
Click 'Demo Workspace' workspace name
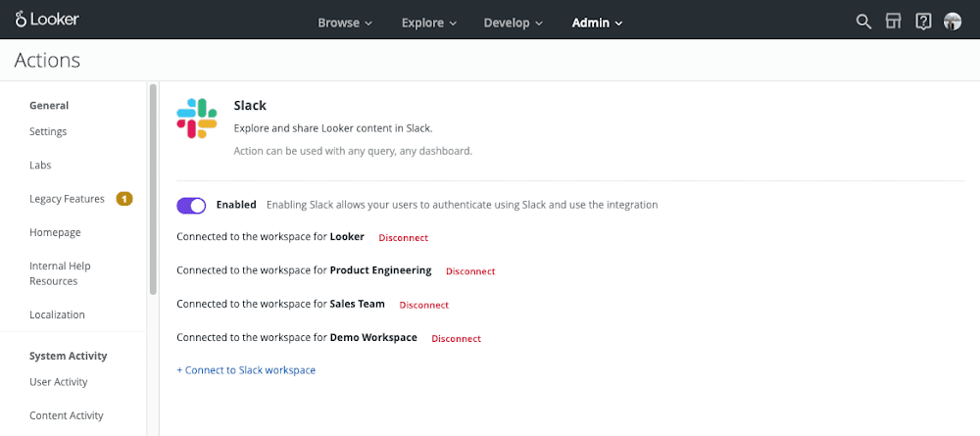[373, 337]
